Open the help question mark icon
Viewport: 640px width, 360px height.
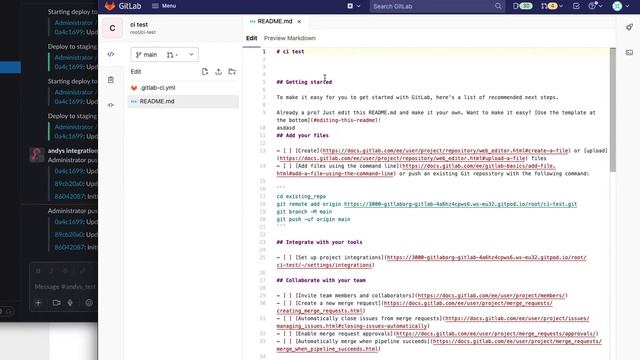[x=593, y=6]
